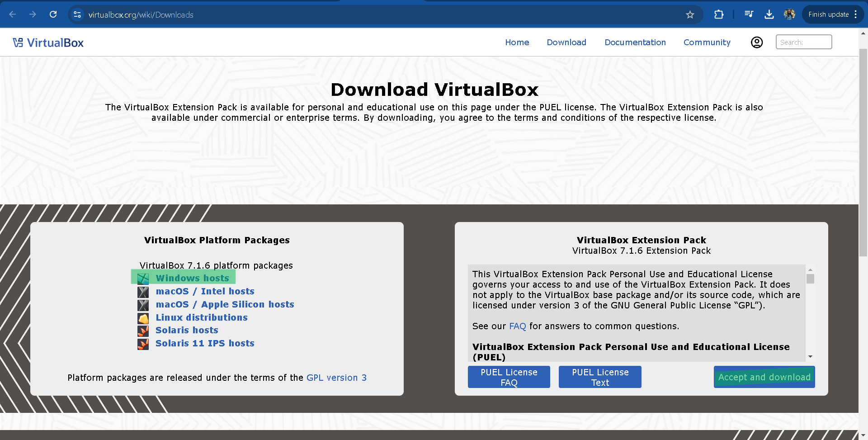868x440 pixels.
Task: Click the VirtualBox logo in the header
Action: (x=48, y=43)
